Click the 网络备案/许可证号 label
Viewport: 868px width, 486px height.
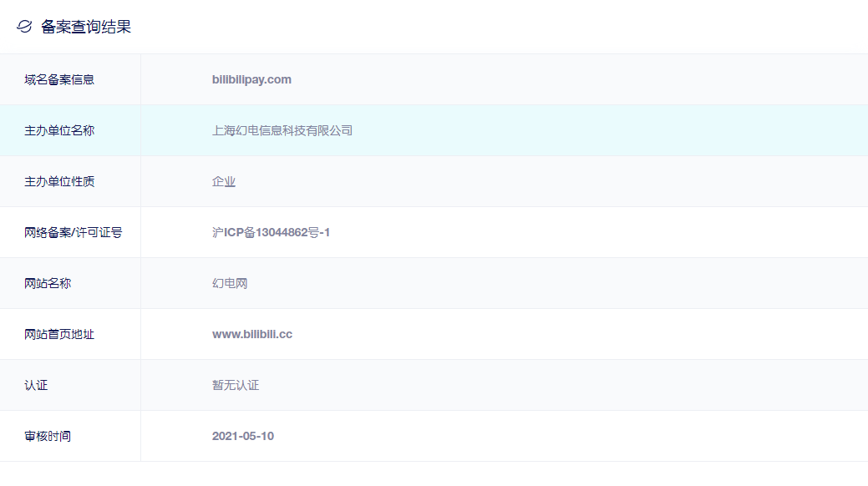pyautogui.click(x=73, y=232)
